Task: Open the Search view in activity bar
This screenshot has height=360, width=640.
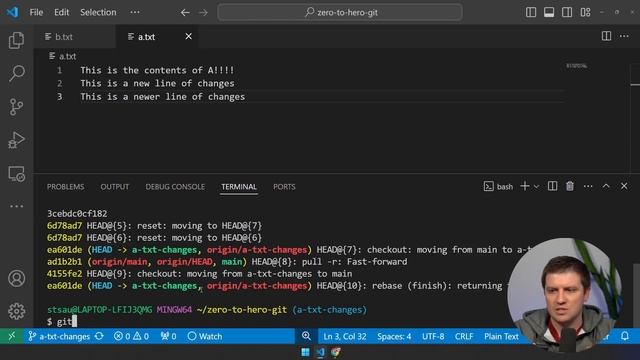Action: pyautogui.click(x=16, y=73)
